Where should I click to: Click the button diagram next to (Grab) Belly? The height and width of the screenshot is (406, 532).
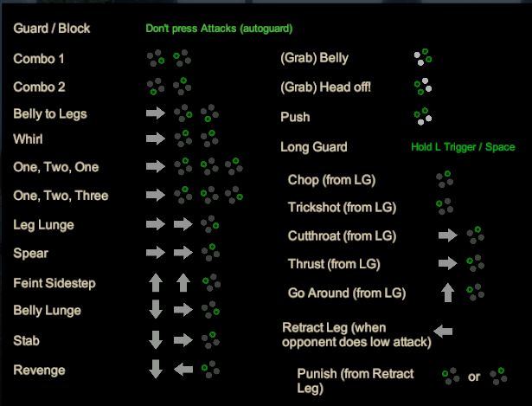click(x=423, y=57)
